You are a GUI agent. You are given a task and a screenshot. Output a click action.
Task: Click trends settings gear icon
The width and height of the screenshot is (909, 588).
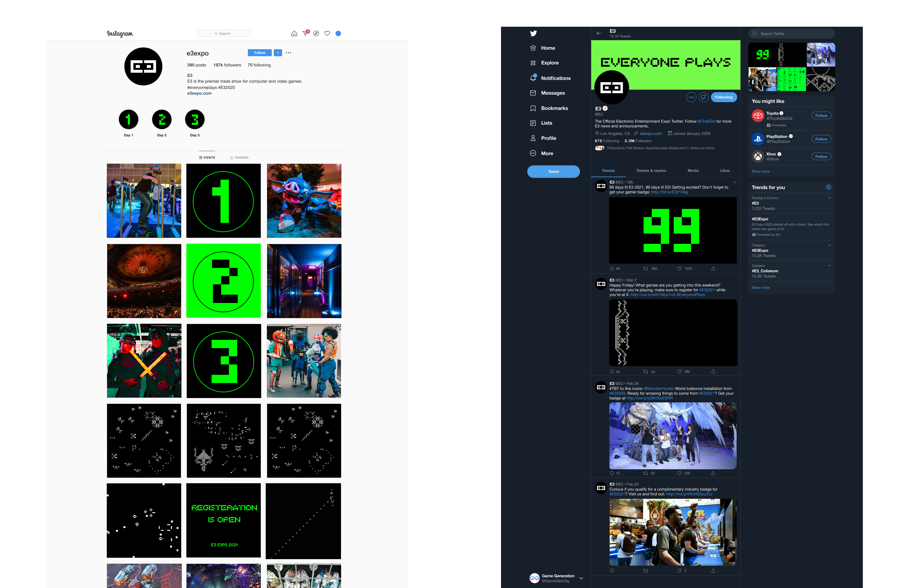coord(828,187)
